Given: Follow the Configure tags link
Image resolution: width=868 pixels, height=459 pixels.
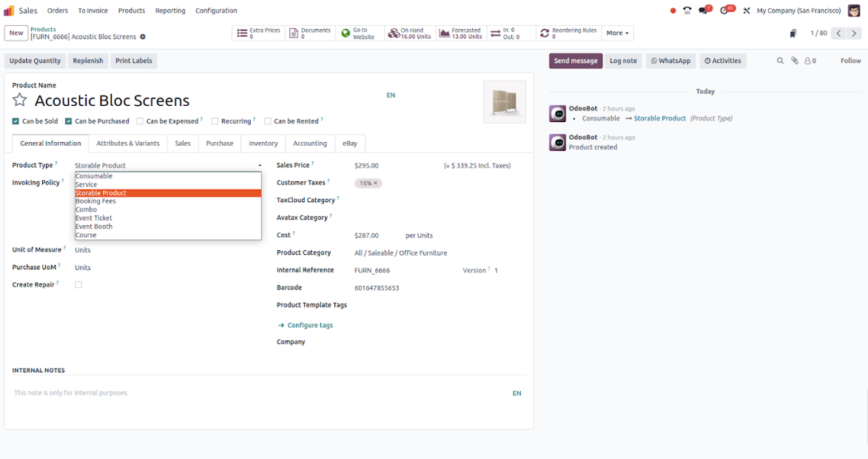Looking at the screenshot, I should [309, 325].
